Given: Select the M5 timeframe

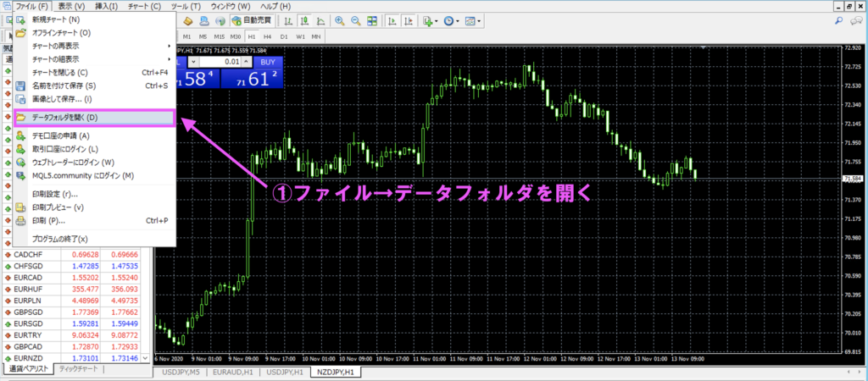Looking at the screenshot, I should click(203, 36).
